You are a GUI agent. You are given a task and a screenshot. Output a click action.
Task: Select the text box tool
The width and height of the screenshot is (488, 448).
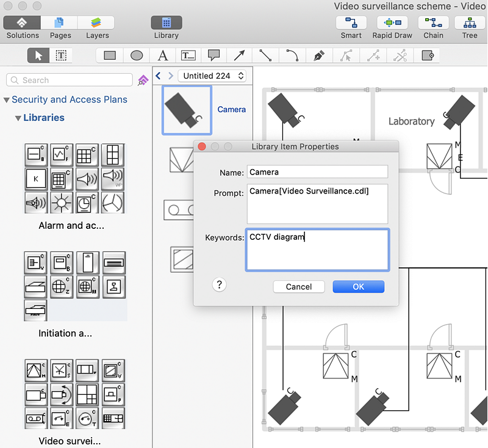(188, 56)
